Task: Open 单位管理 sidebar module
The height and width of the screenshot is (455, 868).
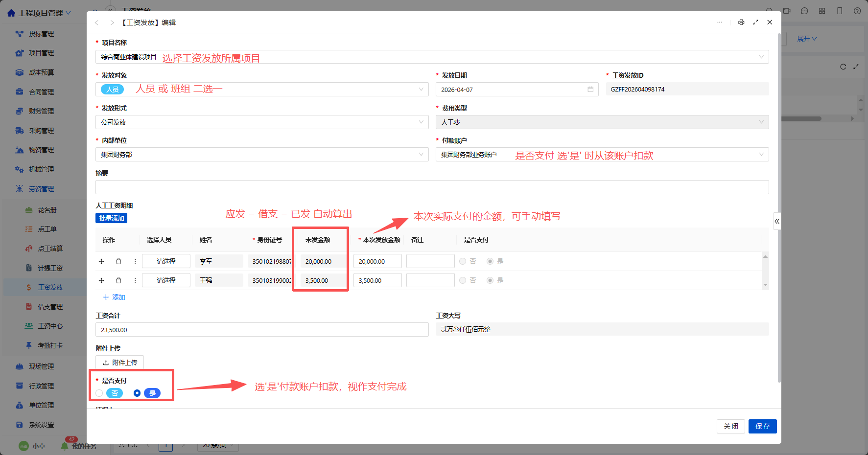Action: (x=41, y=405)
